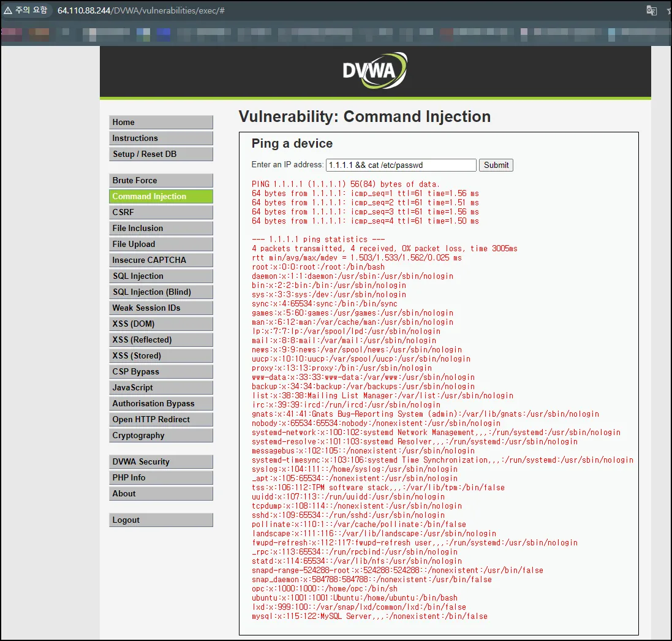Click the 'mail:x:8:8' passwd line

(344, 341)
